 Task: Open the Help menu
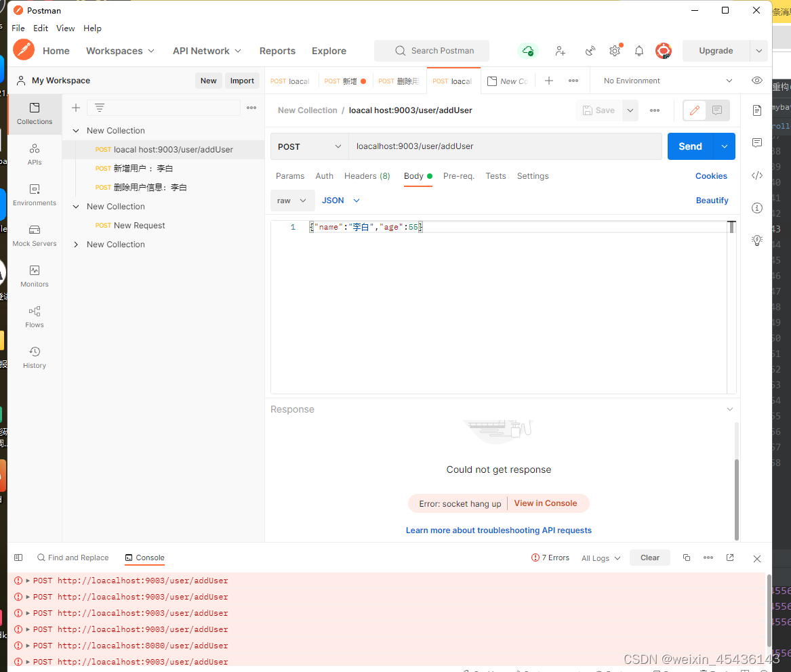pos(92,28)
